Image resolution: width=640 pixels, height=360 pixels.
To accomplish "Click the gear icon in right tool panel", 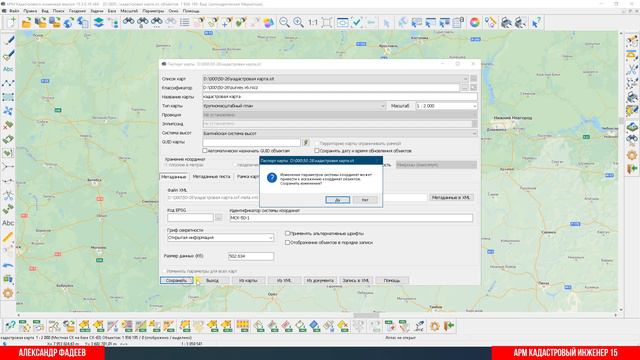I will click(x=631, y=155).
